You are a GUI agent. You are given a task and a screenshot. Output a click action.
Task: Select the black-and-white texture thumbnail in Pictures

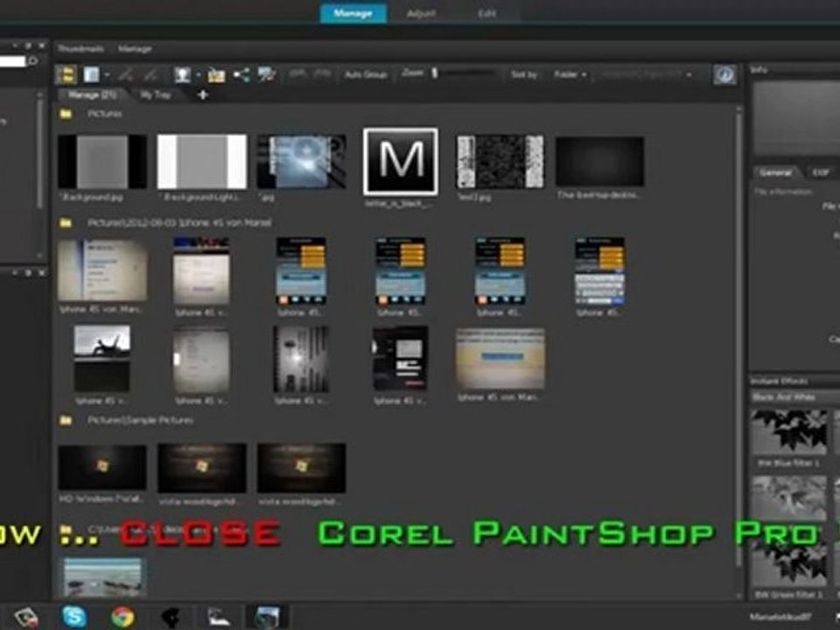point(500,162)
